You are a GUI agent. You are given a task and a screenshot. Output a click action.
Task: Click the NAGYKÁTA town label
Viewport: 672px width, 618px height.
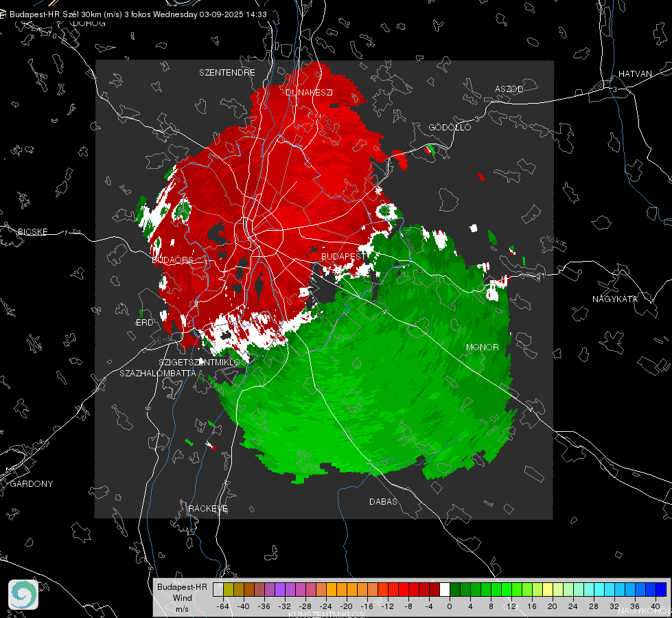pyautogui.click(x=615, y=299)
